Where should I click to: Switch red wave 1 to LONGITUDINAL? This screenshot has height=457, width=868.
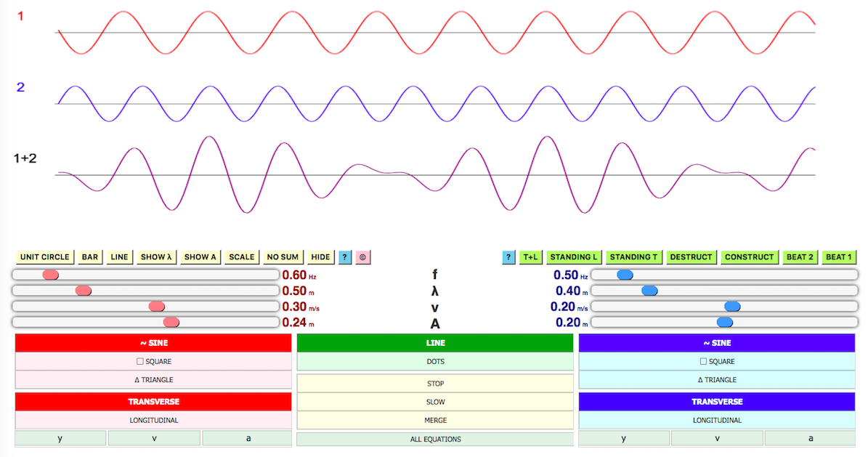[153, 420]
